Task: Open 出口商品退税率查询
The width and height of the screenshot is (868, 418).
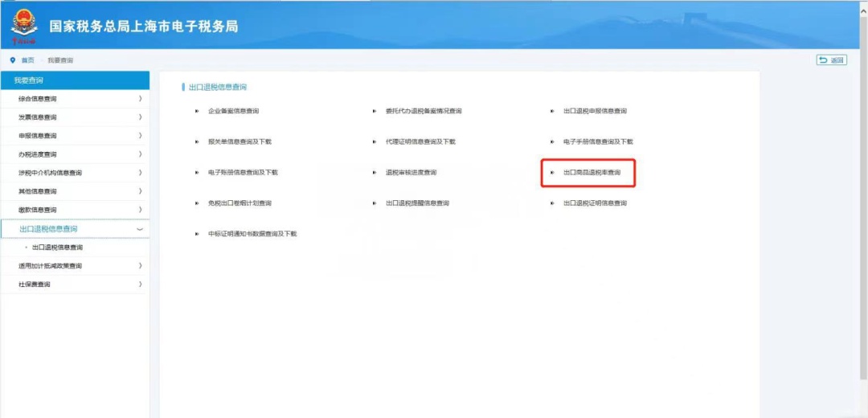Action: pos(592,172)
